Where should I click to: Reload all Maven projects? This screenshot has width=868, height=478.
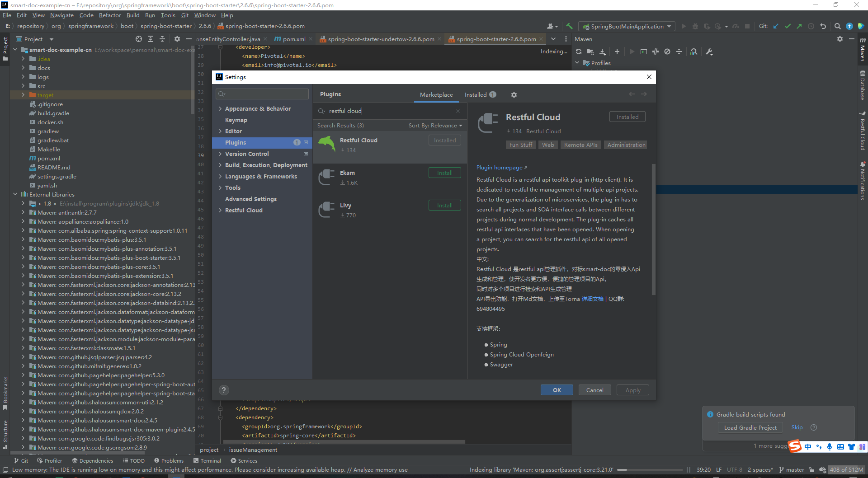point(579,52)
